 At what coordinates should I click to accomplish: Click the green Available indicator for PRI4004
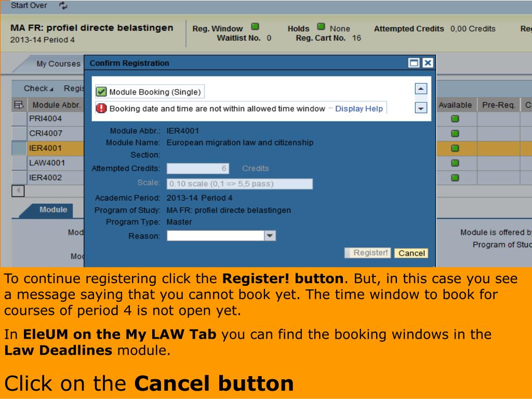pos(455,119)
